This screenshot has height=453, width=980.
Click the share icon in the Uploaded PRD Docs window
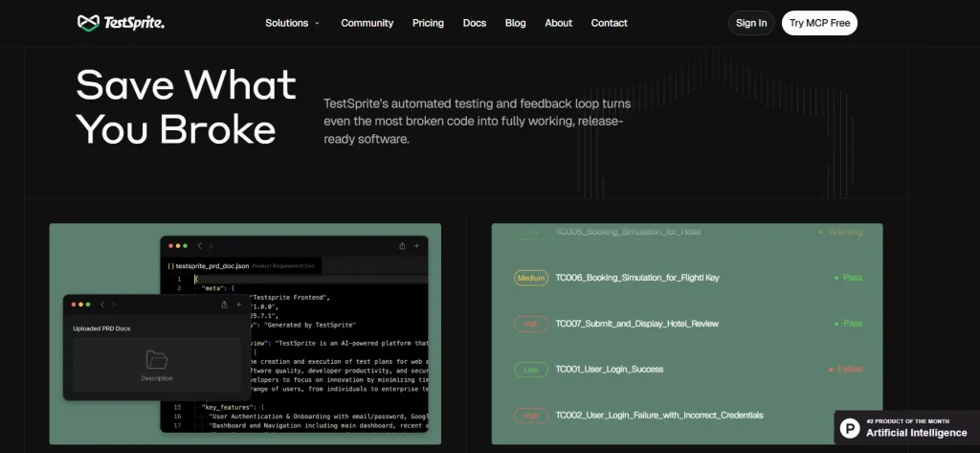pos(223,305)
